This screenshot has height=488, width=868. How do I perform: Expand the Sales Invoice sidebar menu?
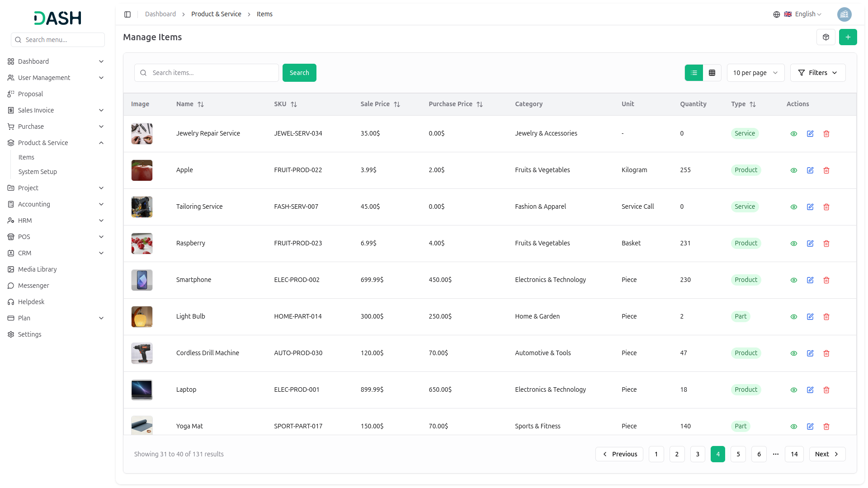[56, 110]
